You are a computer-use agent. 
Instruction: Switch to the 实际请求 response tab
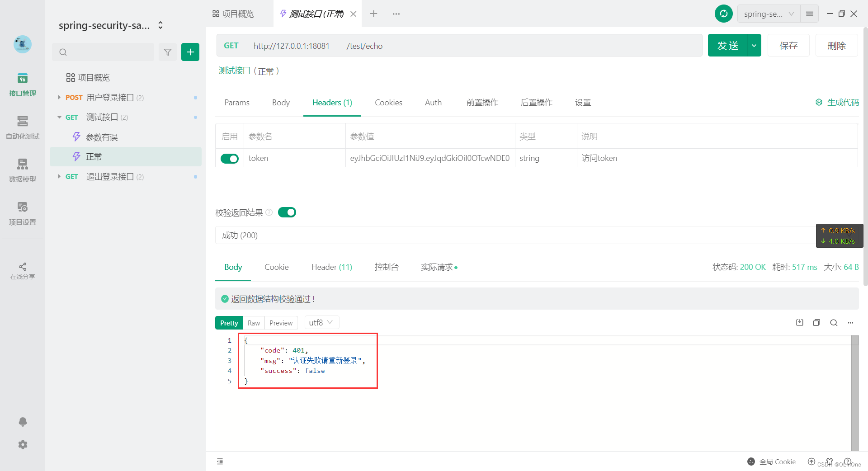(x=436, y=267)
